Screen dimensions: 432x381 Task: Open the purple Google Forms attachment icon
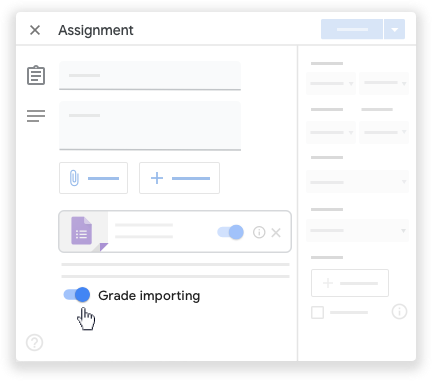[82, 231]
